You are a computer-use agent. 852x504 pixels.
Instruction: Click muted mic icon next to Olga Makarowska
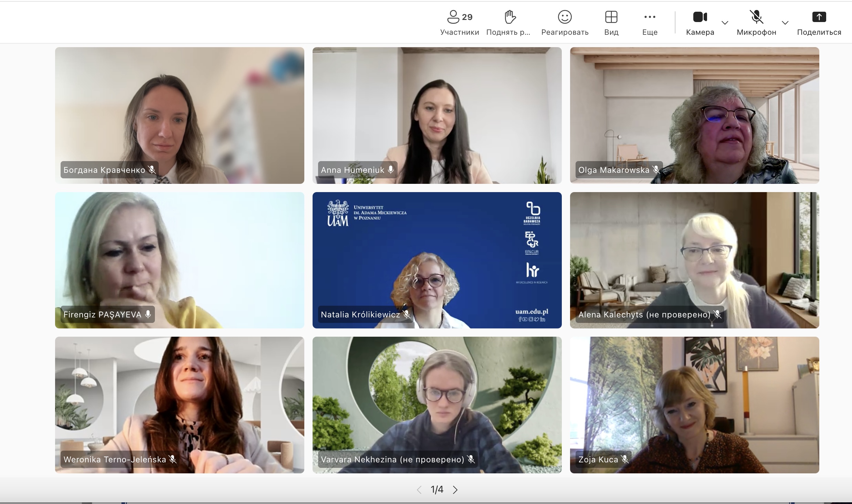(656, 169)
